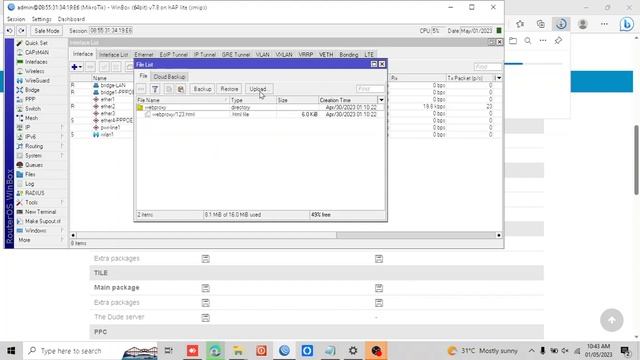Open the File List column selector dropdown
Screen dimensions: 640x360
point(381,100)
